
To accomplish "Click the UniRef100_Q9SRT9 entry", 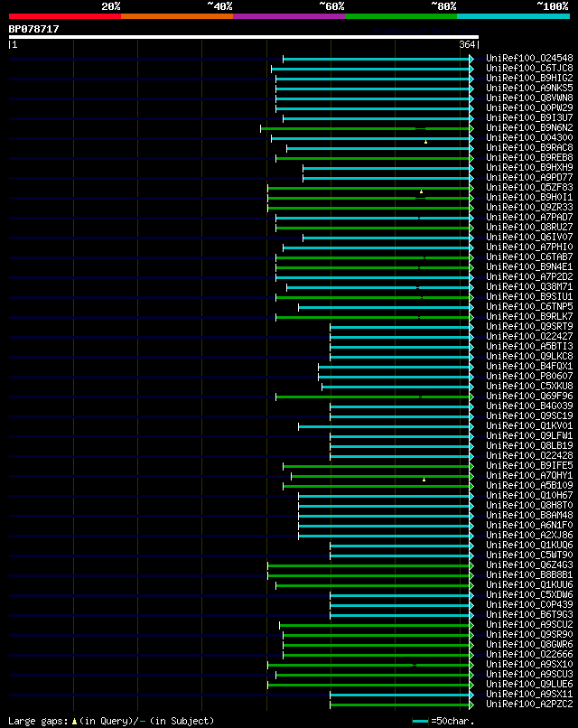I will point(529,326).
